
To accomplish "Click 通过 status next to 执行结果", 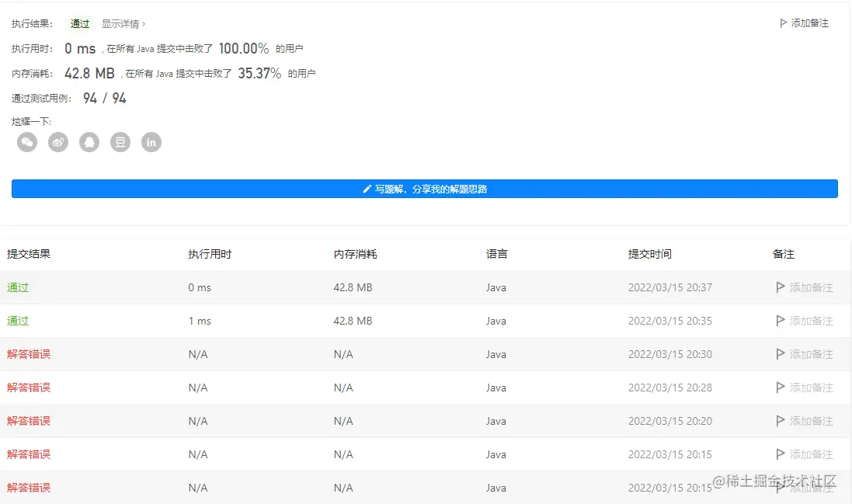I will (x=80, y=24).
